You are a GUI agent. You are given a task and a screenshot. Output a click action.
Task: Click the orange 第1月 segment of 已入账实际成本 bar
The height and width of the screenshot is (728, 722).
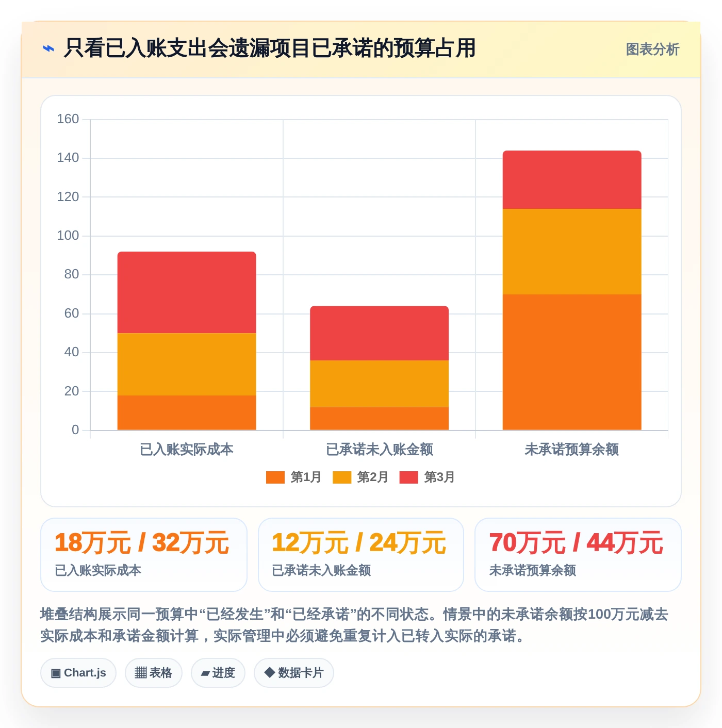187,413
